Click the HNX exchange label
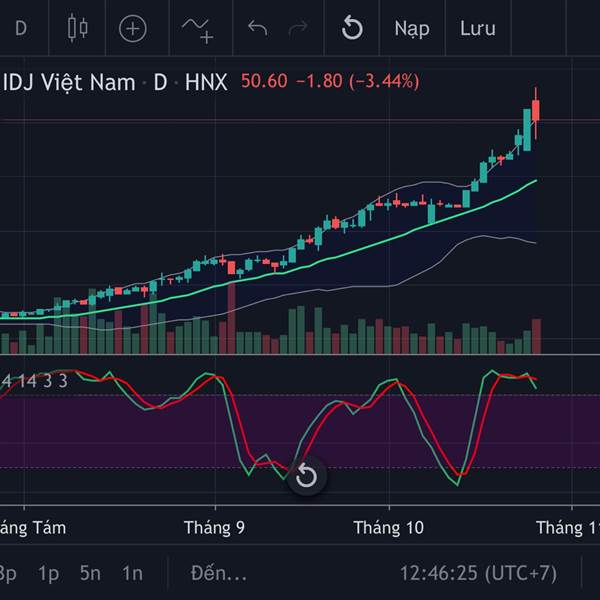The width and height of the screenshot is (600, 600). coord(206,82)
